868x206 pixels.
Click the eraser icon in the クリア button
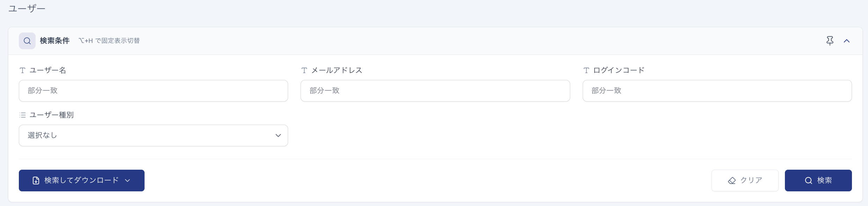(x=732, y=181)
